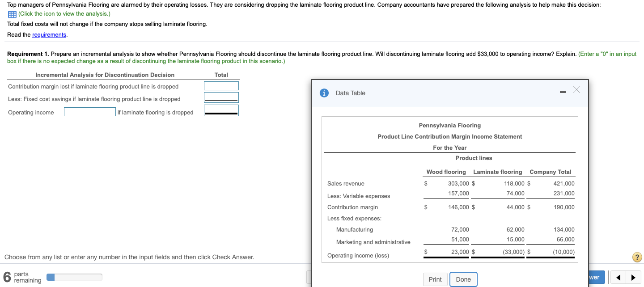Click company marketing total 66,000
Viewport: 644px width, 287px height.
click(566, 239)
